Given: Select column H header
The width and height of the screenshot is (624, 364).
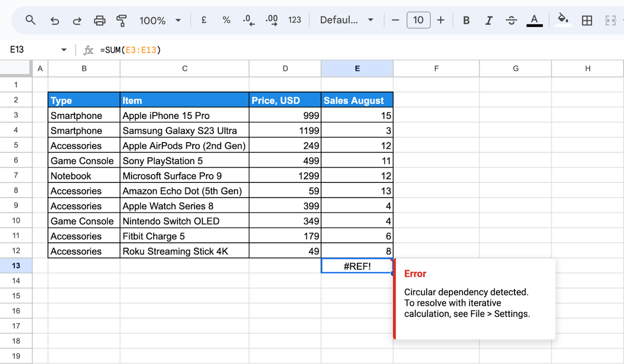Looking at the screenshot, I should [587, 69].
